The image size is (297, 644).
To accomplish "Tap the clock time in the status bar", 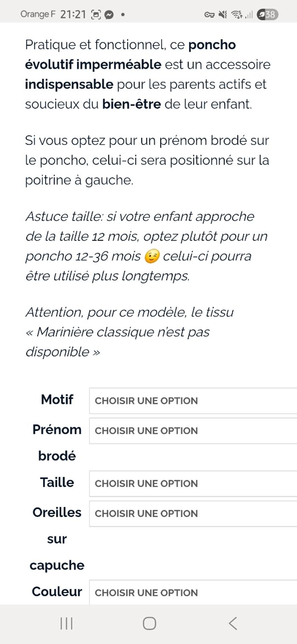I will coord(73,14).
